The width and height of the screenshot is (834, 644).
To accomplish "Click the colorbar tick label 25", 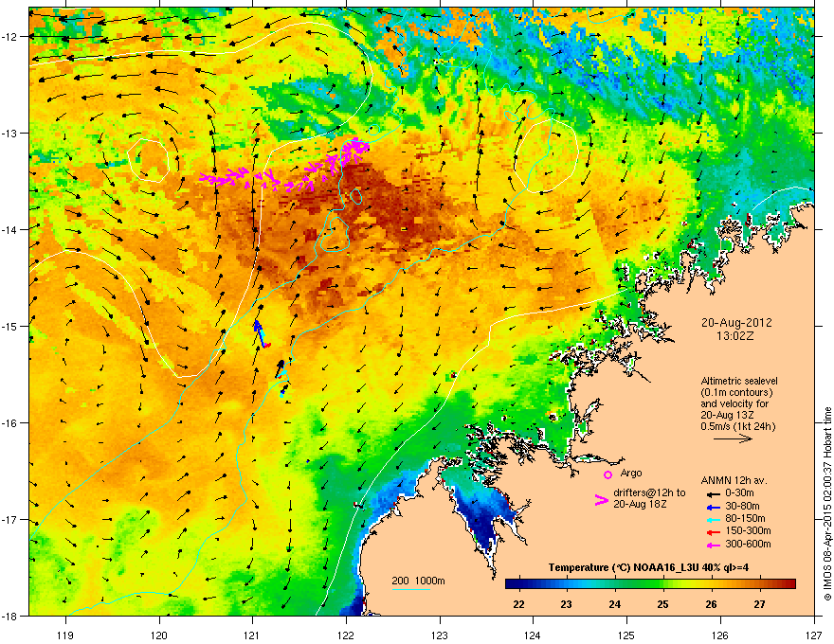I will [x=662, y=604].
